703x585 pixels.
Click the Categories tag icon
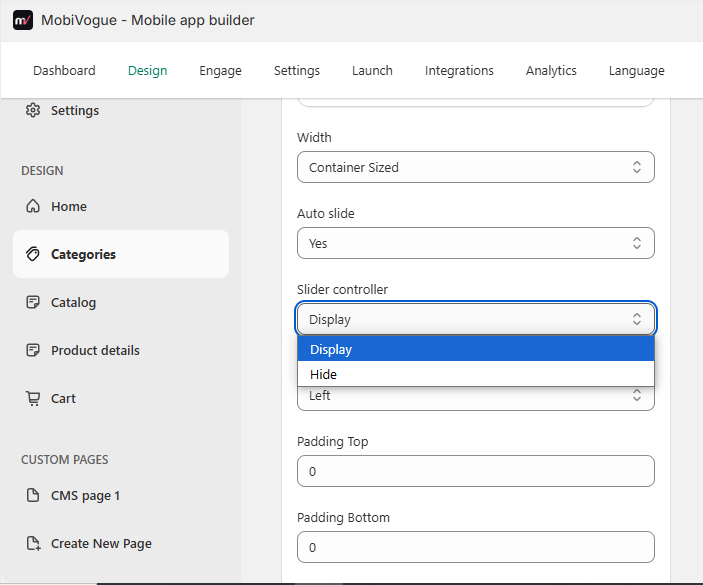tap(33, 254)
